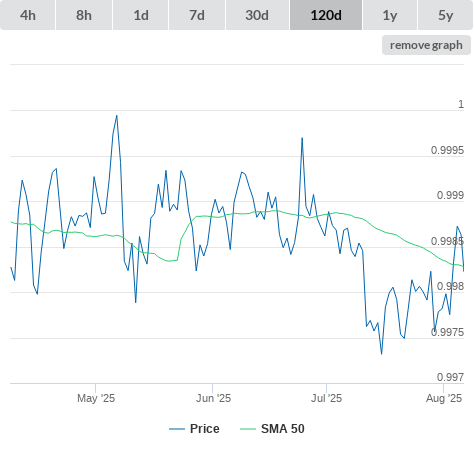Switch to the 4h time range
This screenshot has width=474, height=455.
click(28, 15)
